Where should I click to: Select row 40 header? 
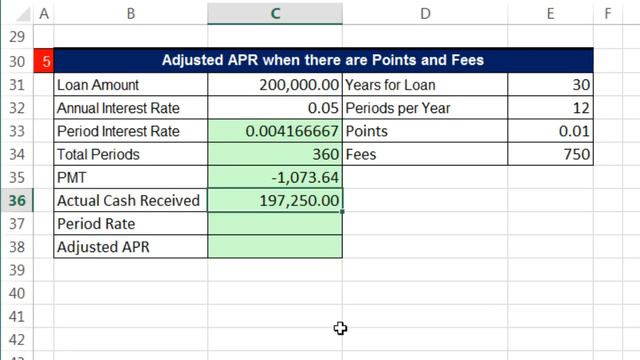(x=17, y=293)
